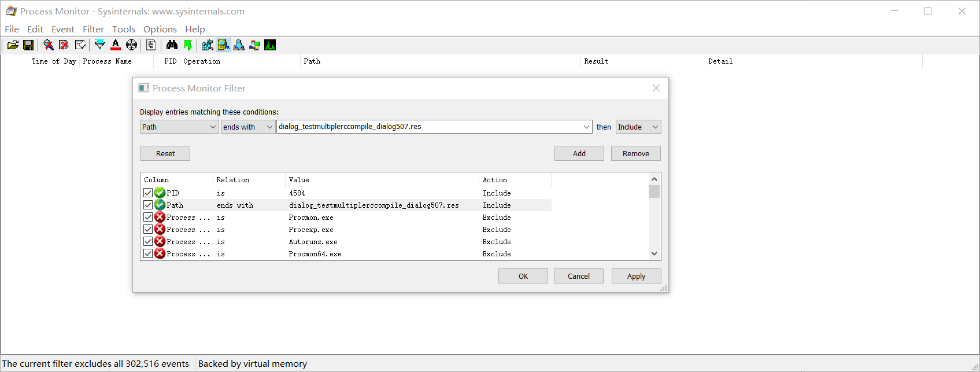Open the Include action dropdown
This screenshot has width=980, height=372.
638,127
